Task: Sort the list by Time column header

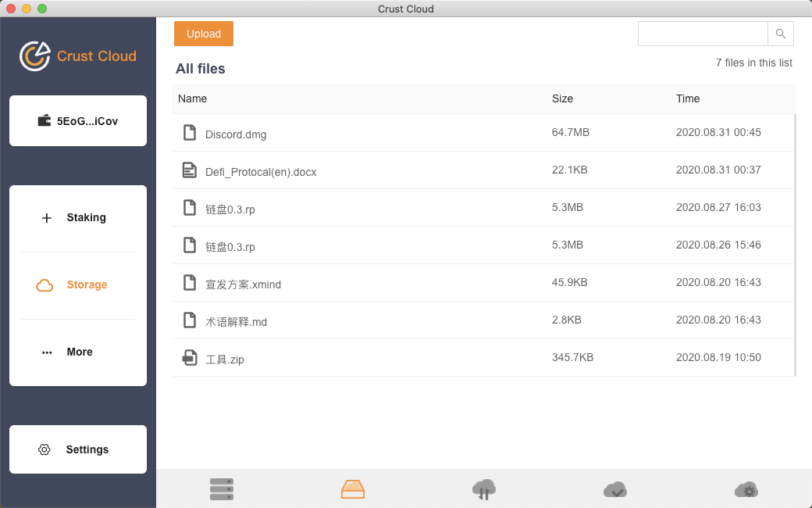Action: [688, 98]
